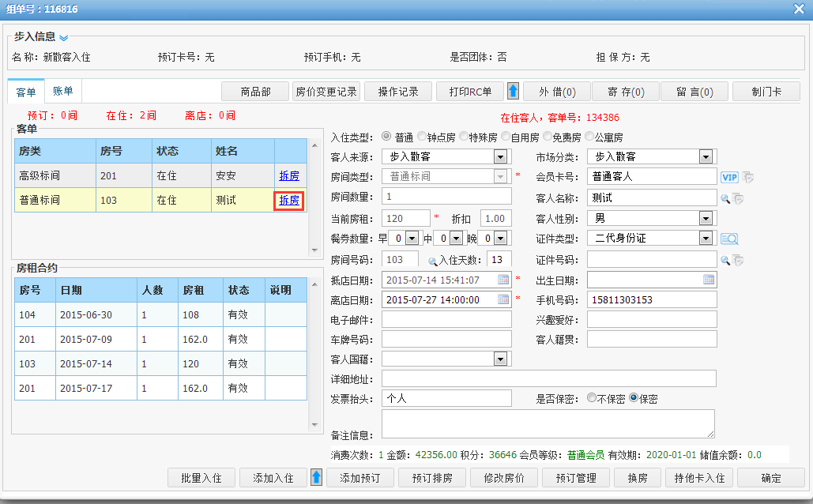
Task: Switch to the 账单 tab
Action: click(x=63, y=92)
